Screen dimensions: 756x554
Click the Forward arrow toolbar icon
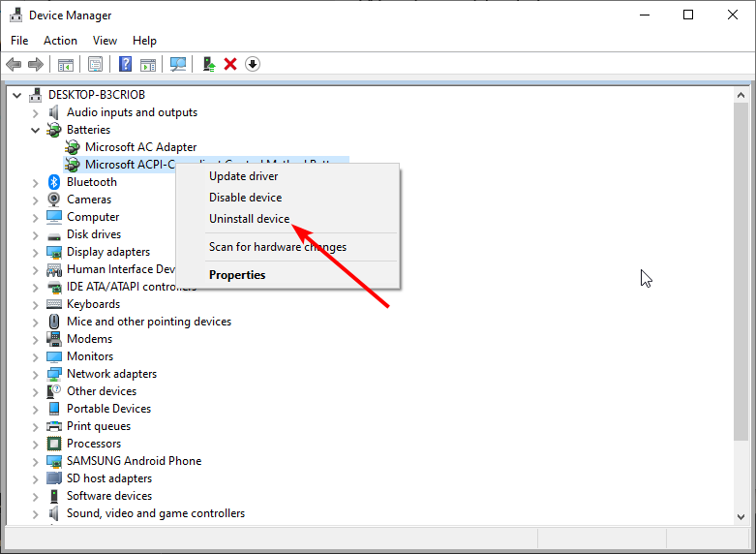(x=36, y=64)
